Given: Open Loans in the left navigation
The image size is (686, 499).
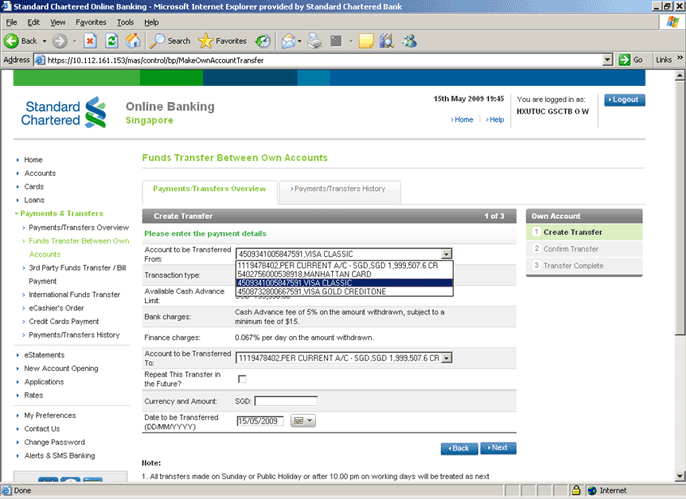Looking at the screenshot, I should pyautogui.click(x=34, y=200).
